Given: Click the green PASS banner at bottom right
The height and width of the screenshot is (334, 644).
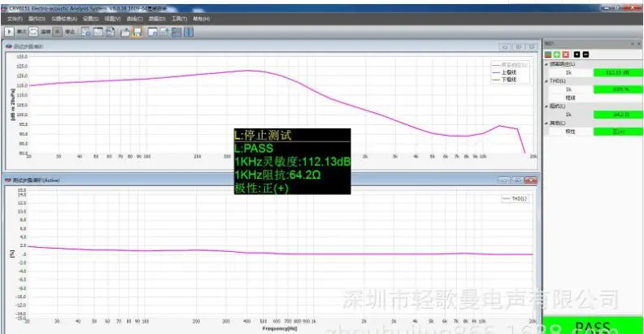Looking at the screenshot, I should tap(593, 325).
